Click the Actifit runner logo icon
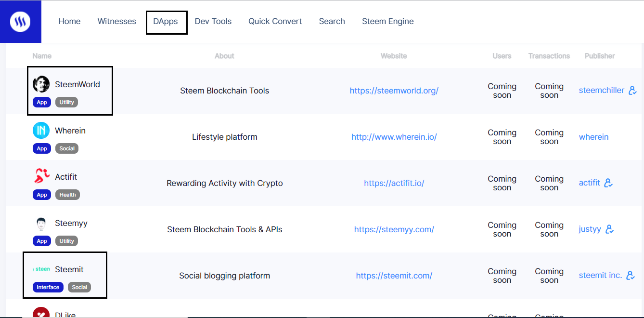The image size is (644, 318). (42, 176)
